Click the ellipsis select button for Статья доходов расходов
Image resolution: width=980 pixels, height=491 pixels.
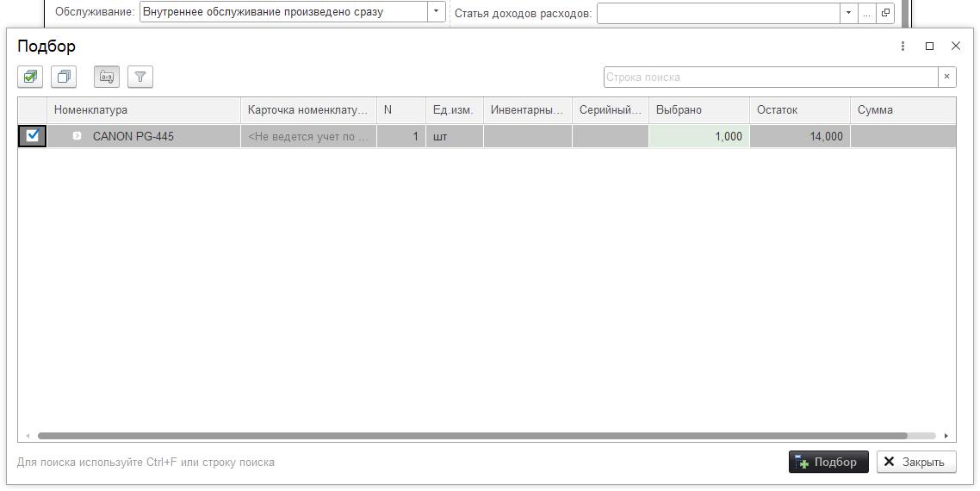867,13
